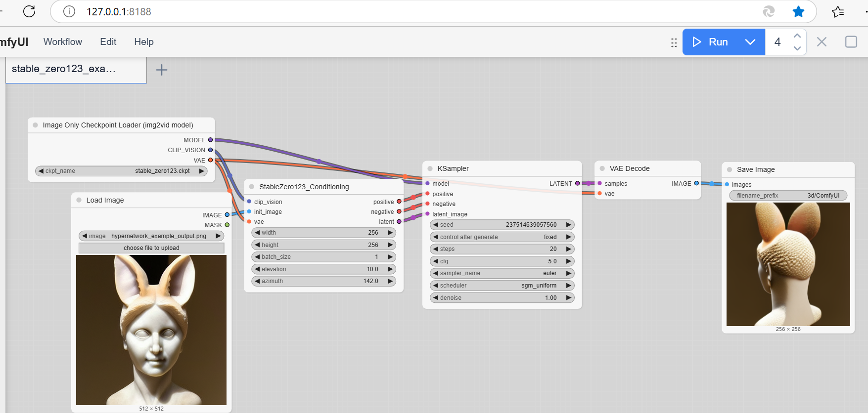Click the browser extension swirl icon
This screenshot has width=868, height=413.
pyautogui.click(x=769, y=11)
